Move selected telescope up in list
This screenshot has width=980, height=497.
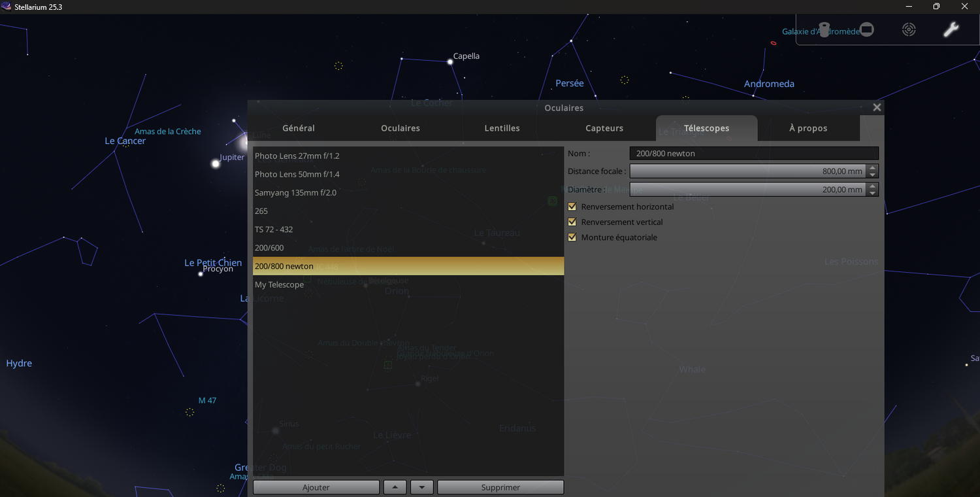(x=395, y=487)
